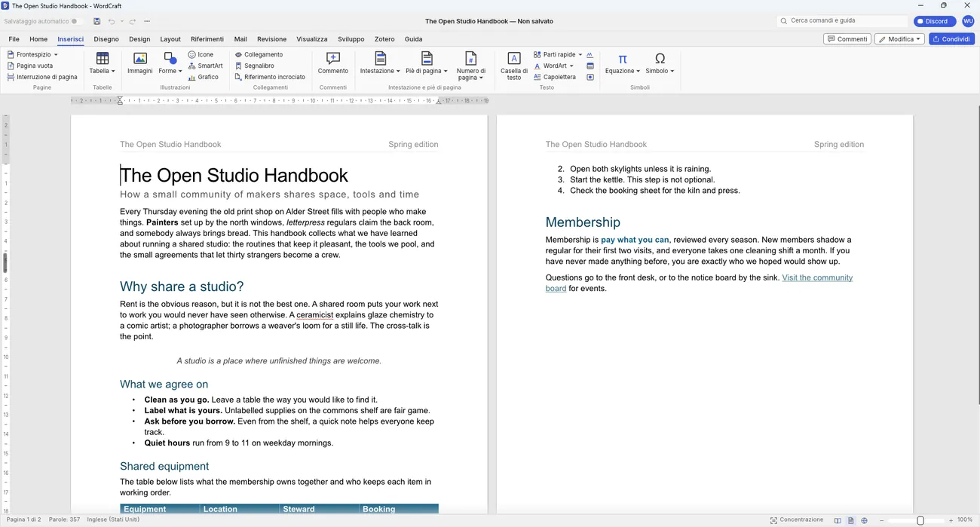Open the Guida help tab
The image size is (980, 527).
[x=413, y=39]
